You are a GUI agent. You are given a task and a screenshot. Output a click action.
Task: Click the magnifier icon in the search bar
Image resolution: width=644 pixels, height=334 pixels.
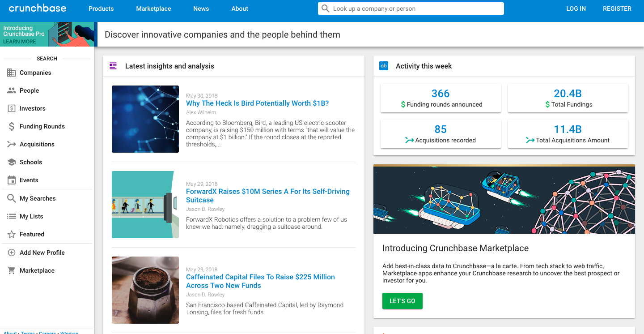[326, 9]
